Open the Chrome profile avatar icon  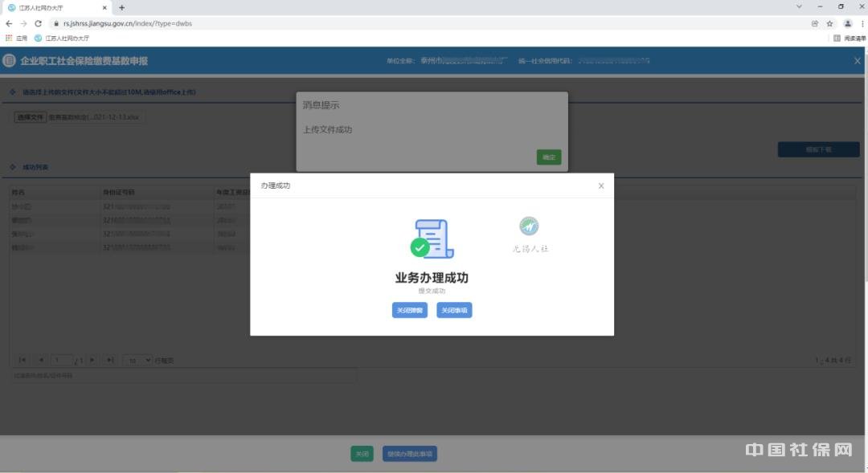pos(847,23)
